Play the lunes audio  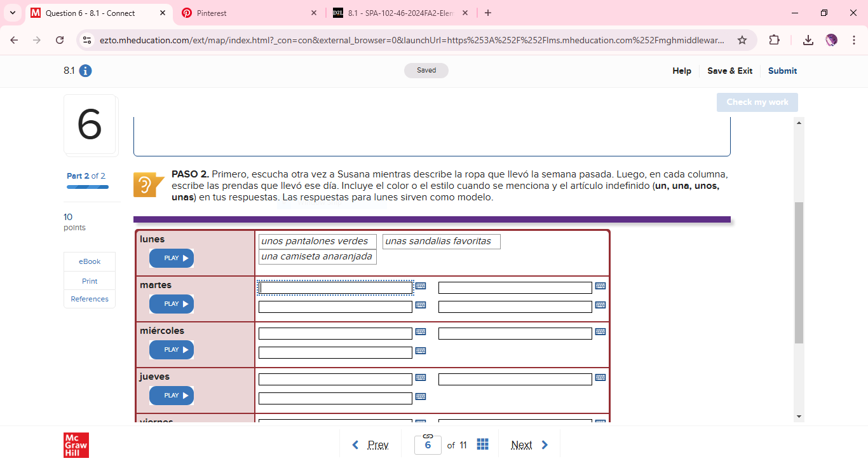[x=172, y=258]
